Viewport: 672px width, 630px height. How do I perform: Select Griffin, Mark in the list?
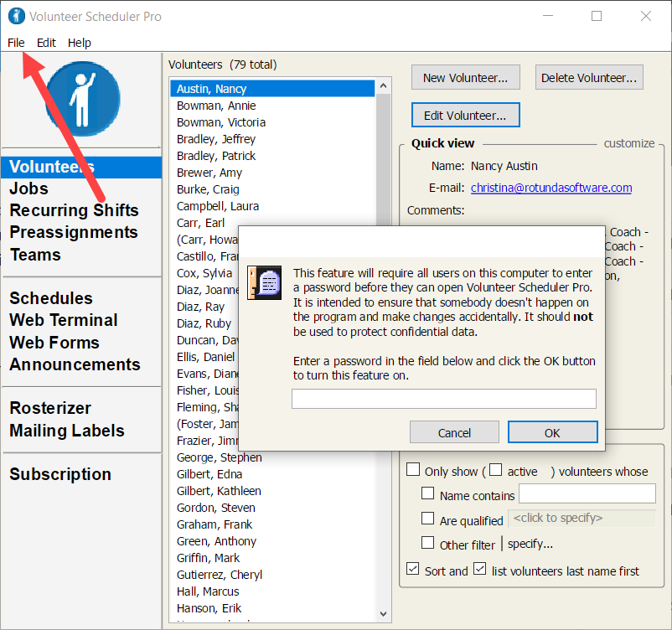(272, 558)
